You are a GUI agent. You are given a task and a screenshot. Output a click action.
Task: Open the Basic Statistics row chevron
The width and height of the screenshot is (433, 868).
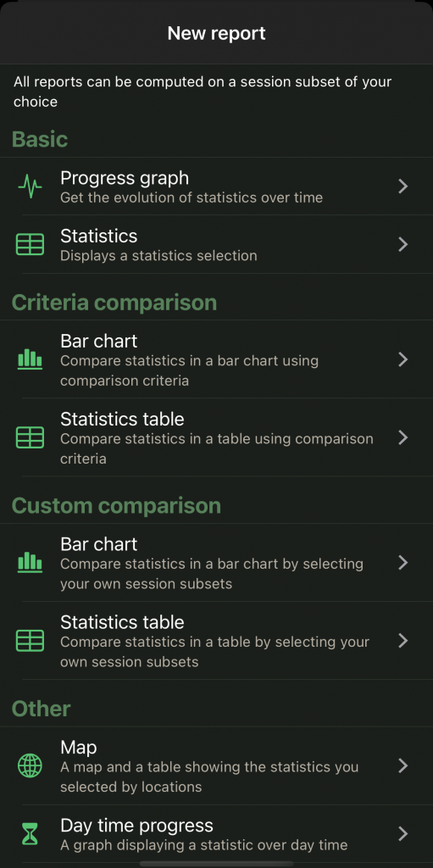[x=403, y=245]
